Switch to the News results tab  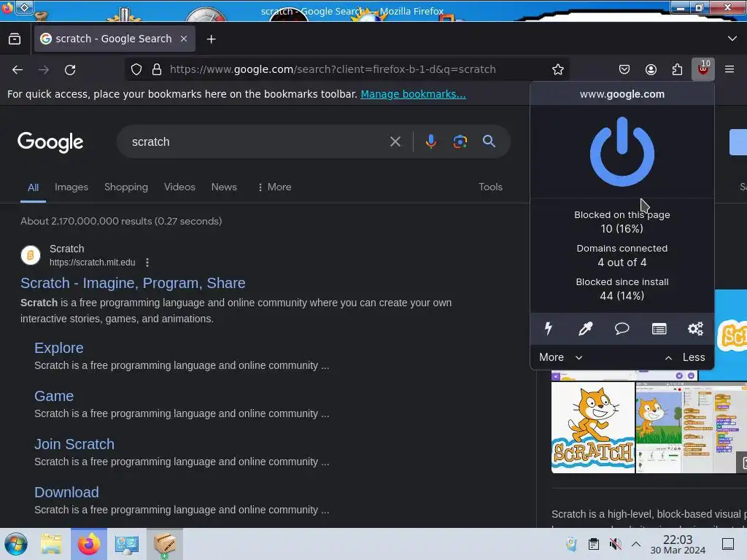coord(224,187)
